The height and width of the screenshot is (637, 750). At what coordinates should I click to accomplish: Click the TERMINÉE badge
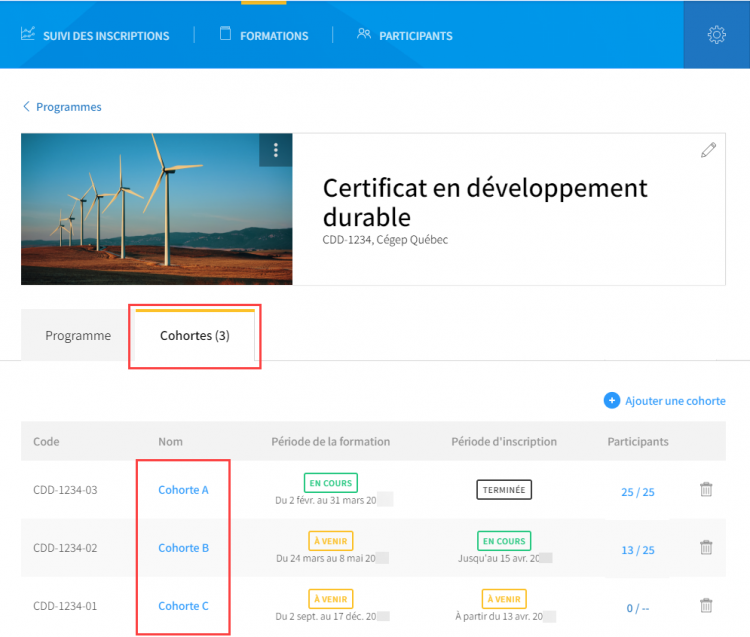click(x=504, y=489)
